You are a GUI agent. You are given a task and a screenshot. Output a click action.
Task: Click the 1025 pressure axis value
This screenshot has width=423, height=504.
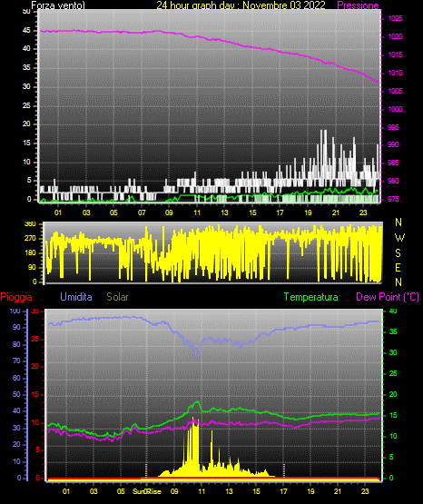coord(395,19)
